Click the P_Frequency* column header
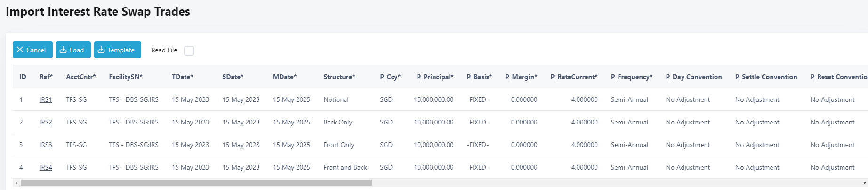This screenshot has width=868, height=190. point(631,77)
